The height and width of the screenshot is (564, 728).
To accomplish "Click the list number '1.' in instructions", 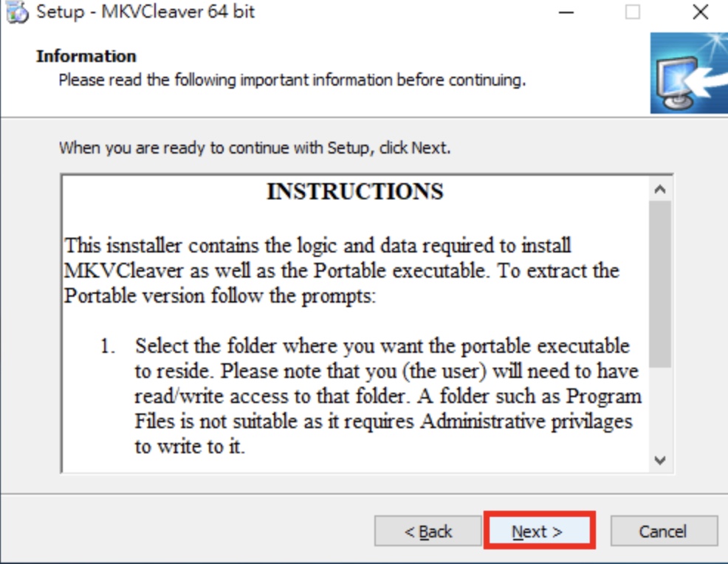I will (108, 346).
